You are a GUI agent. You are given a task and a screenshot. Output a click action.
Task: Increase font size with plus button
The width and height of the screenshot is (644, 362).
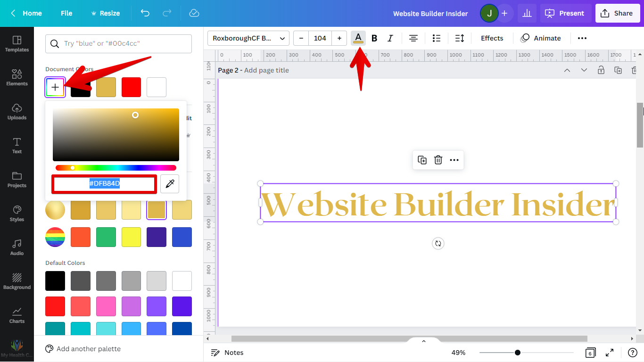coord(339,38)
